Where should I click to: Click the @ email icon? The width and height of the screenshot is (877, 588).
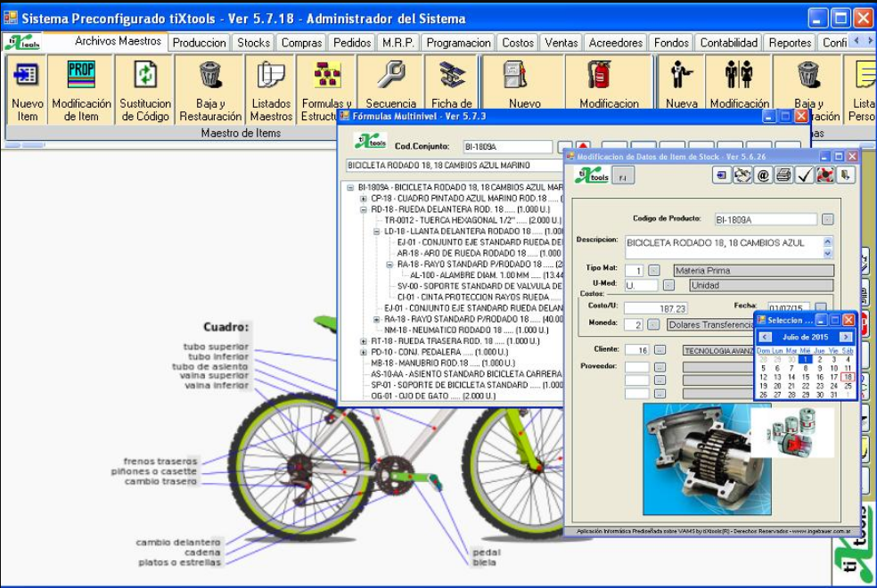coord(763,176)
